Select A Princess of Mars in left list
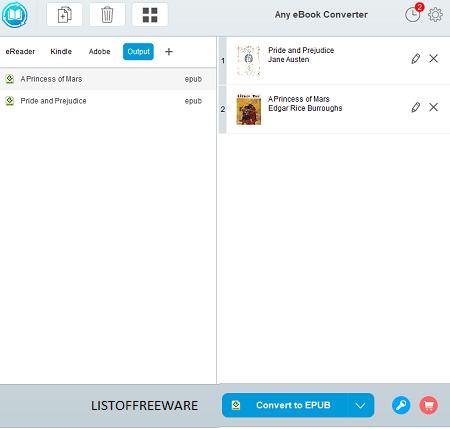The width and height of the screenshot is (450, 429). (x=108, y=79)
